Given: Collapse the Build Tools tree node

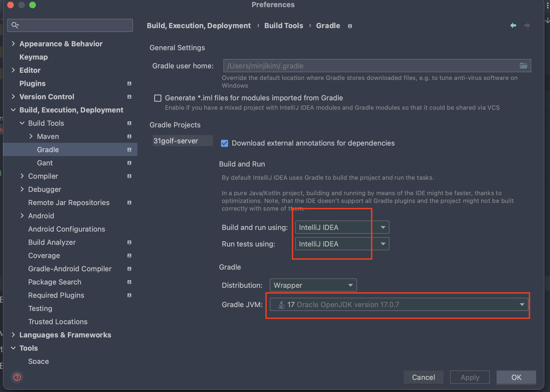Looking at the screenshot, I should point(22,123).
